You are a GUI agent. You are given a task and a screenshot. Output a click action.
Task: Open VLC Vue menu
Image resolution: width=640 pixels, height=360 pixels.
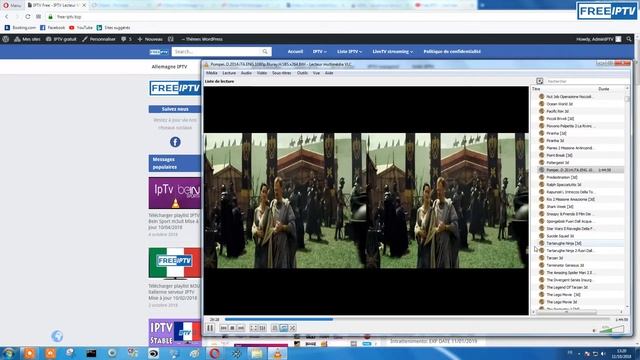(x=316, y=73)
